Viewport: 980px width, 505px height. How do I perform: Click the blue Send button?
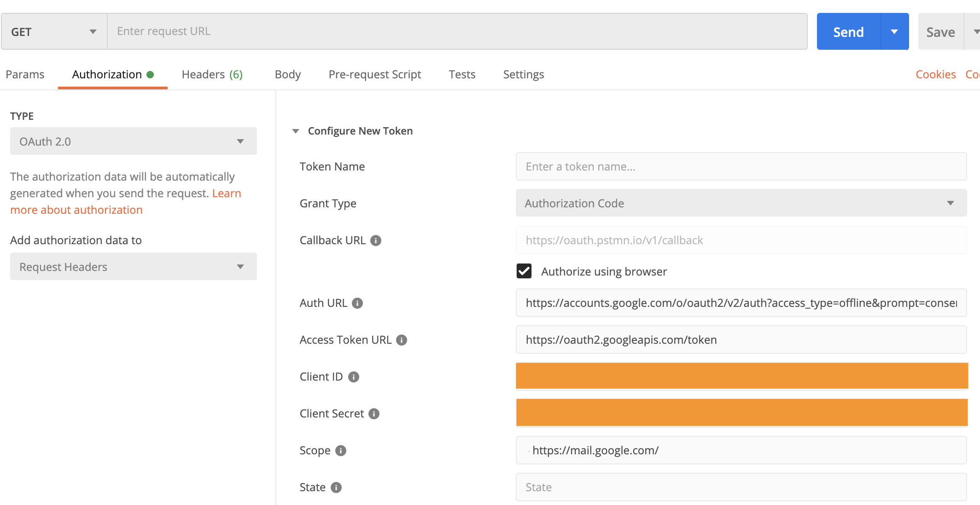tap(848, 32)
